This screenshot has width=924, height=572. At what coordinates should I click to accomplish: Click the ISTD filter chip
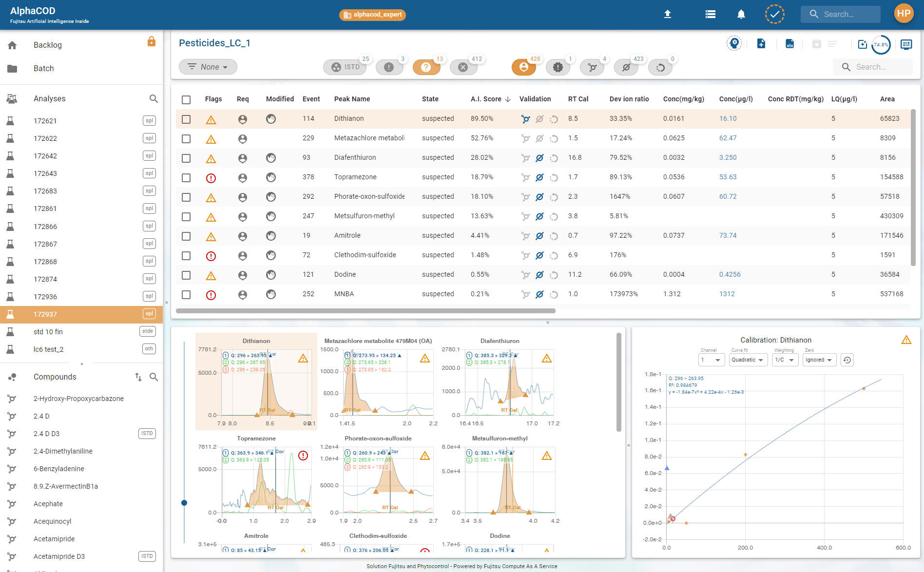point(346,67)
